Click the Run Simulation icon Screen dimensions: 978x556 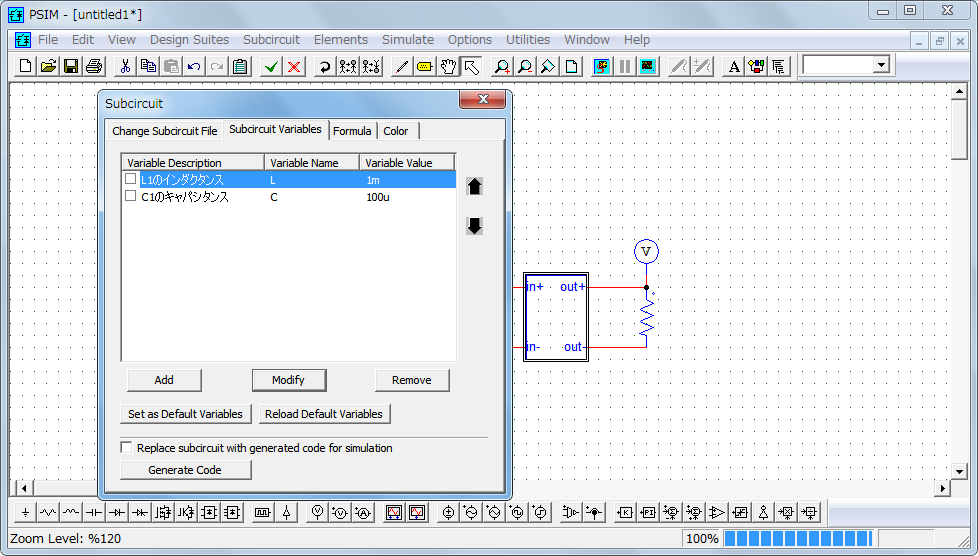click(x=601, y=66)
